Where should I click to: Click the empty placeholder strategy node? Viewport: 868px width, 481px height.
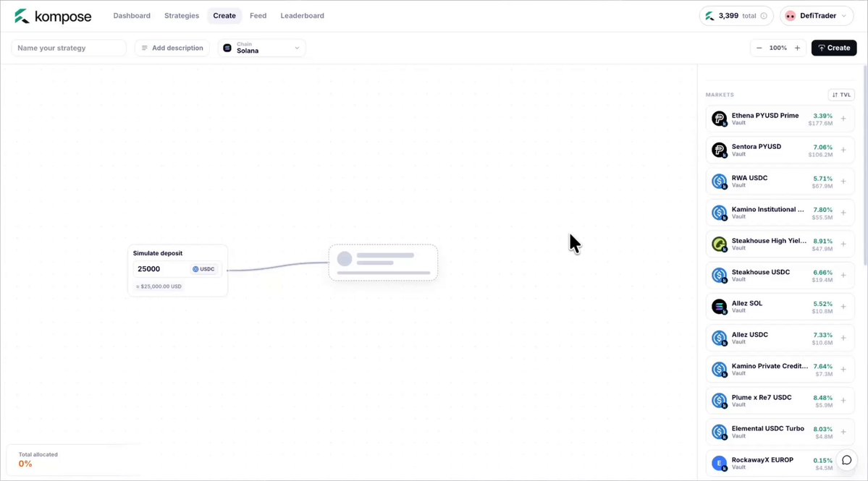coord(383,263)
